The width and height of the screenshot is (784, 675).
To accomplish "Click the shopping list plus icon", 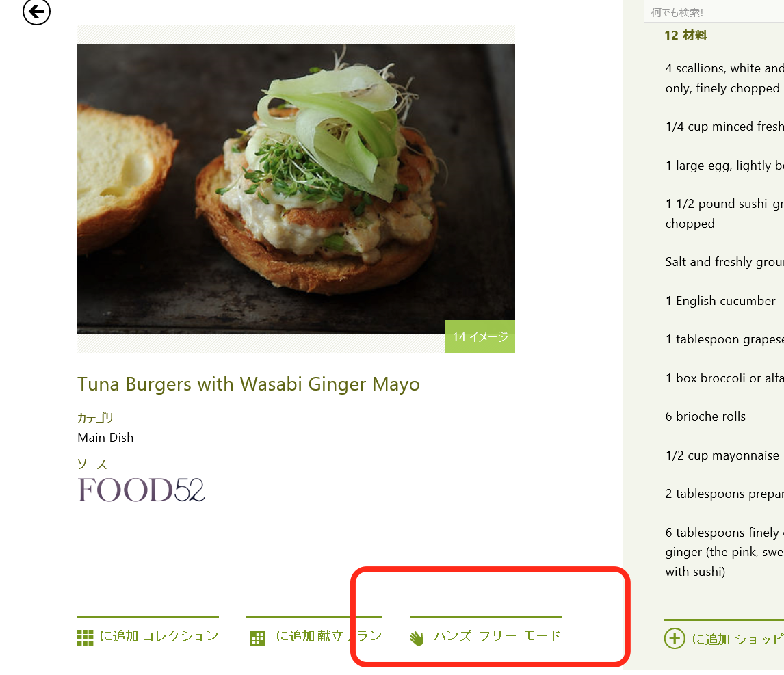I will tap(675, 639).
